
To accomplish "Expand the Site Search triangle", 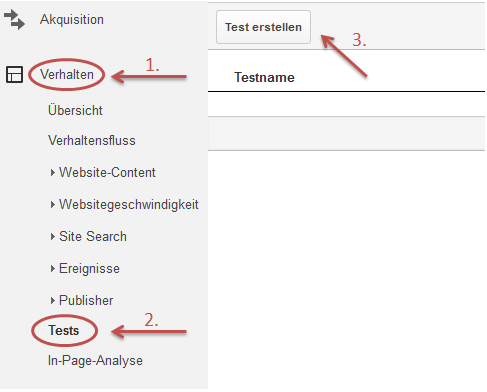I will click(x=53, y=237).
